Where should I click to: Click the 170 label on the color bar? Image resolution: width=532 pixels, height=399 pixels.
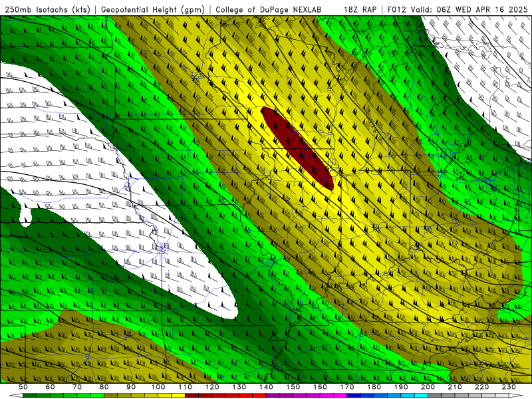347,387
